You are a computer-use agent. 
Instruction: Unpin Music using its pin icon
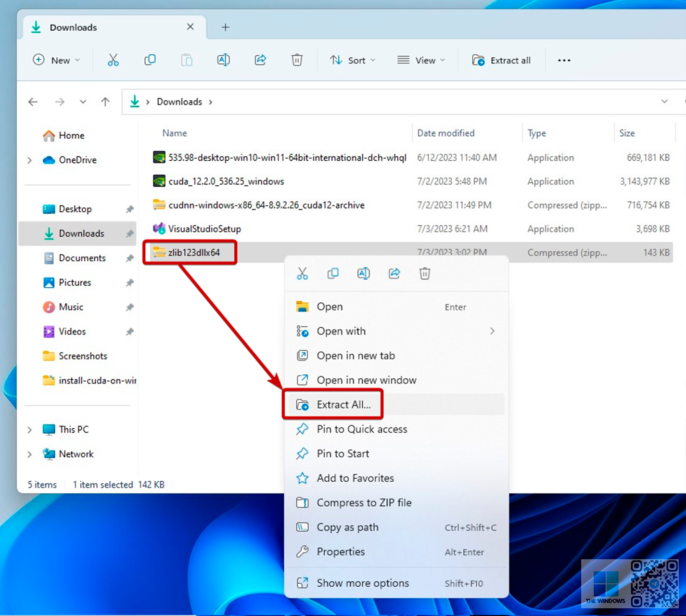(x=130, y=308)
